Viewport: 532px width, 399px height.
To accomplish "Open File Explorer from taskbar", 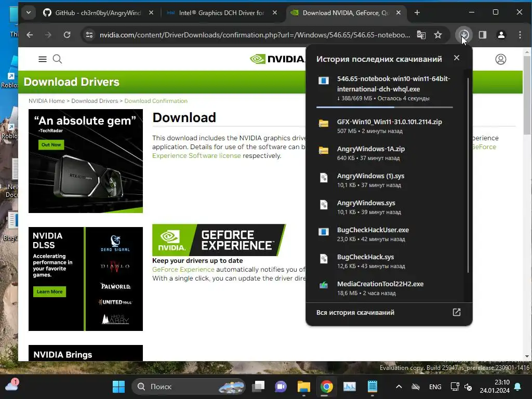I will coord(303,387).
